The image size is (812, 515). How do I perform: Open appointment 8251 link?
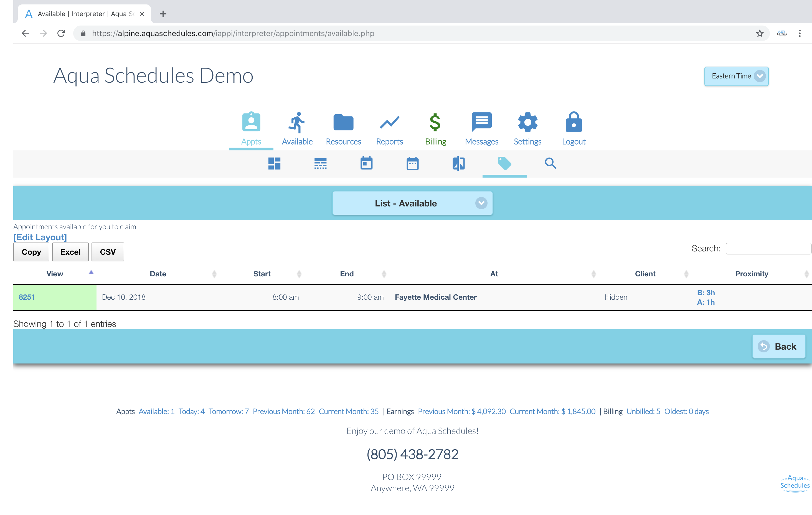pyautogui.click(x=27, y=297)
